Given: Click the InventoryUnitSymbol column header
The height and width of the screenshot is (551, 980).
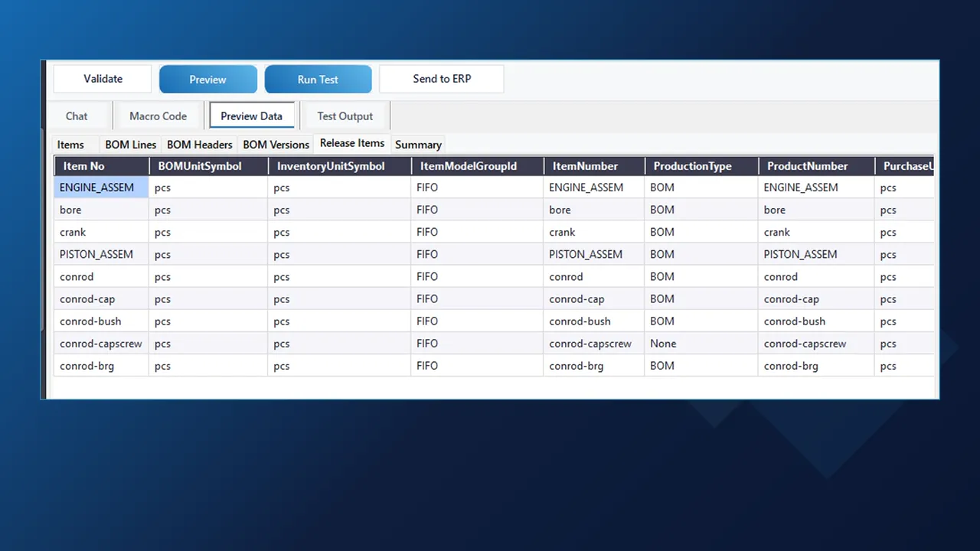Looking at the screenshot, I should pos(339,166).
